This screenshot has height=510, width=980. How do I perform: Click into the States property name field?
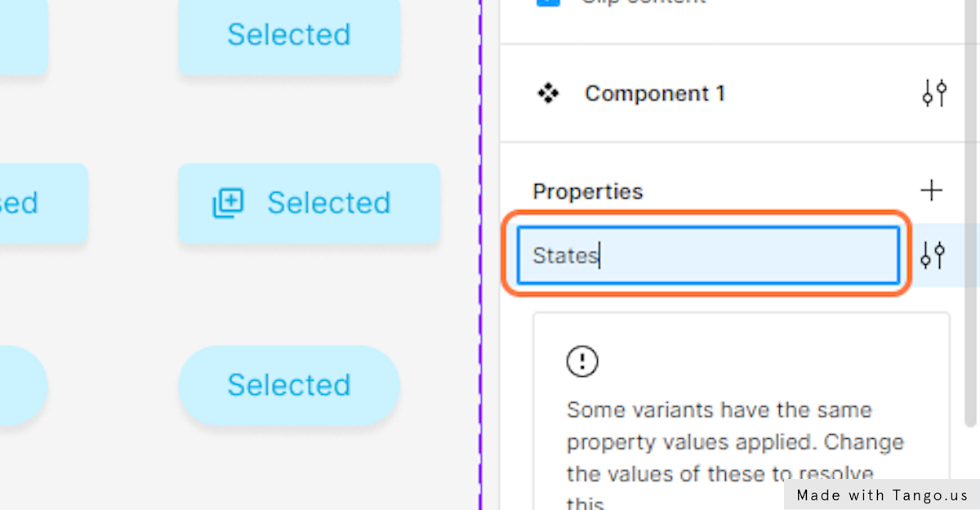[708, 256]
